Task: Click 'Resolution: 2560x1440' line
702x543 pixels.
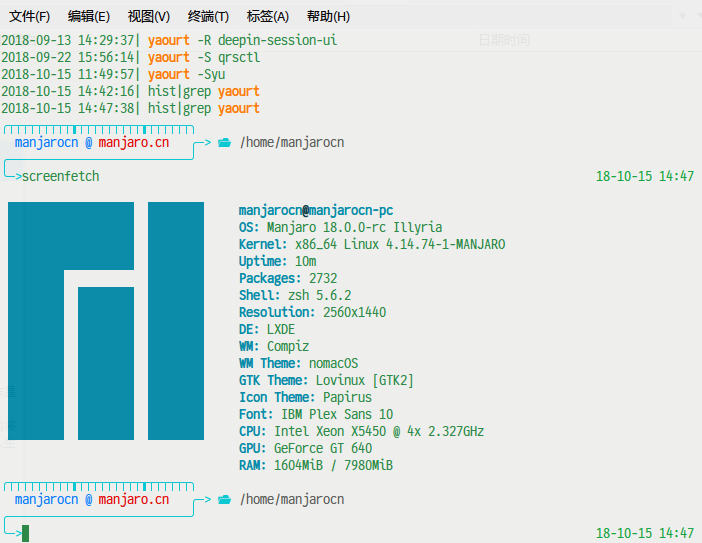Action: (312, 312)
